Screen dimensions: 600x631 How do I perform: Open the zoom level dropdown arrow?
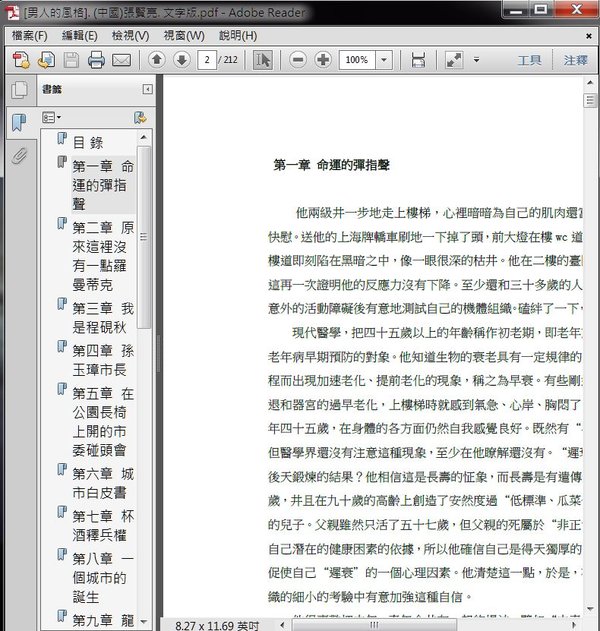[384, 60]
